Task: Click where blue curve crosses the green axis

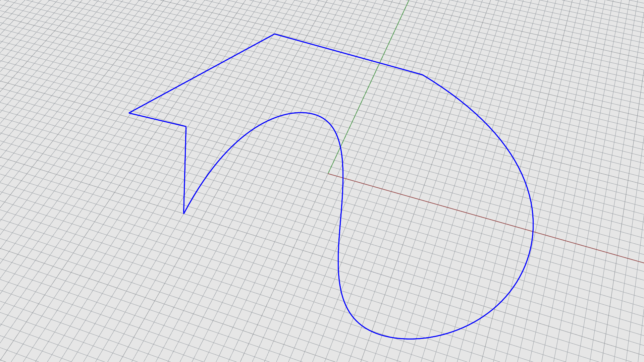Action: coord(379,63)
